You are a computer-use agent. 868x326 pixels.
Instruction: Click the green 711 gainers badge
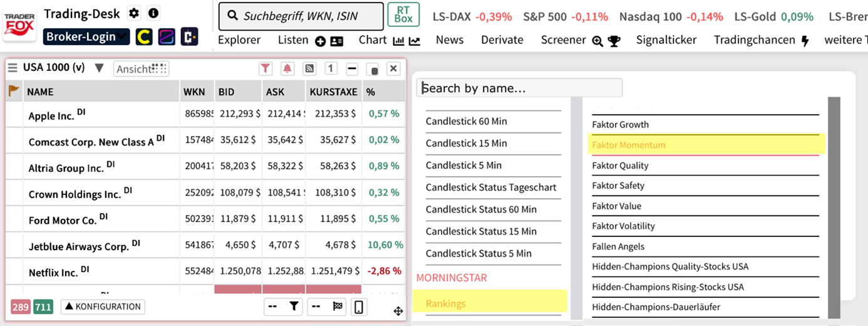click(x=43, y=307)
